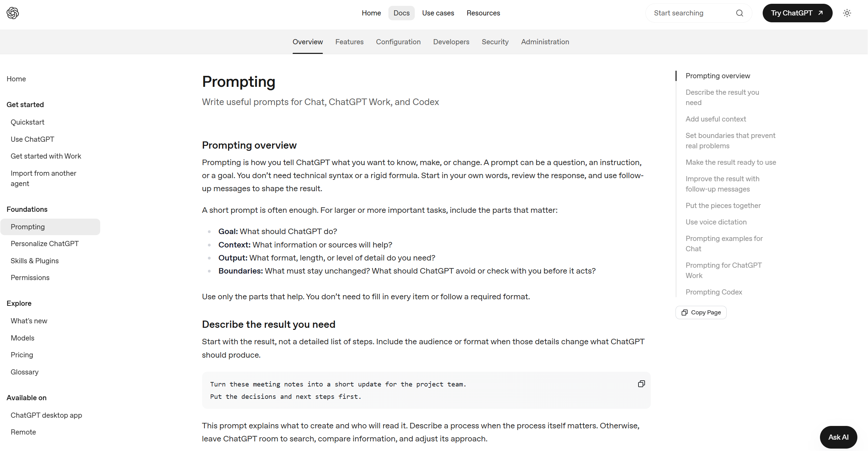
Task: Copy the meeting notes prompt code block
Action: [641, 384]
